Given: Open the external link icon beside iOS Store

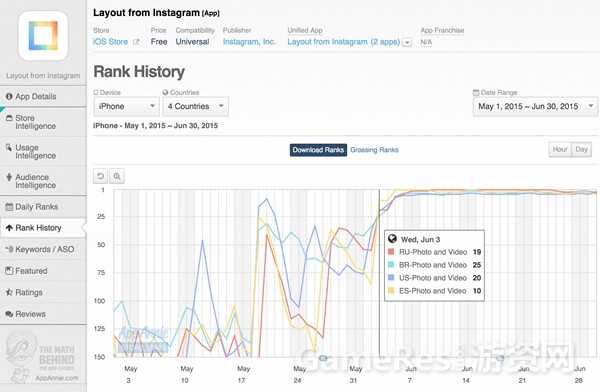Looking at the screenshot, I should click(x=136, y=42).
